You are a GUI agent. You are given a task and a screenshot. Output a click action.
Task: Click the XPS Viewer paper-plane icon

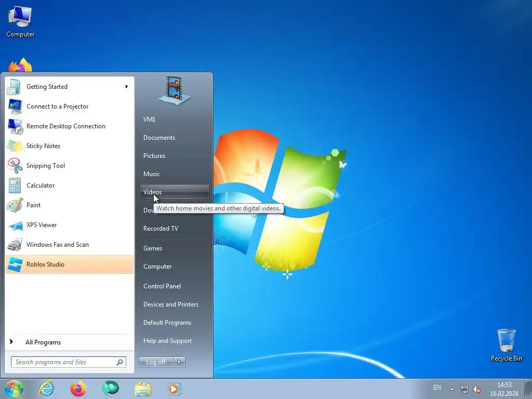coord(15,225)
